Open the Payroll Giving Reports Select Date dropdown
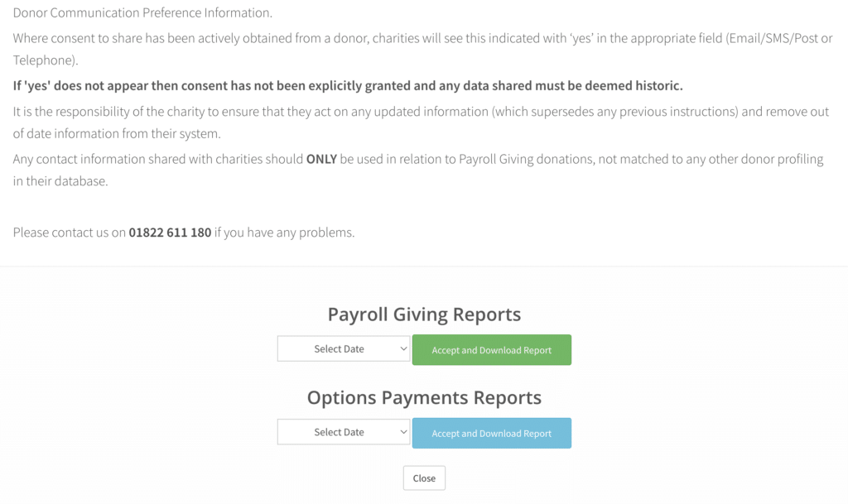Viewport: 848px width, 504px height. coord(344,349)
